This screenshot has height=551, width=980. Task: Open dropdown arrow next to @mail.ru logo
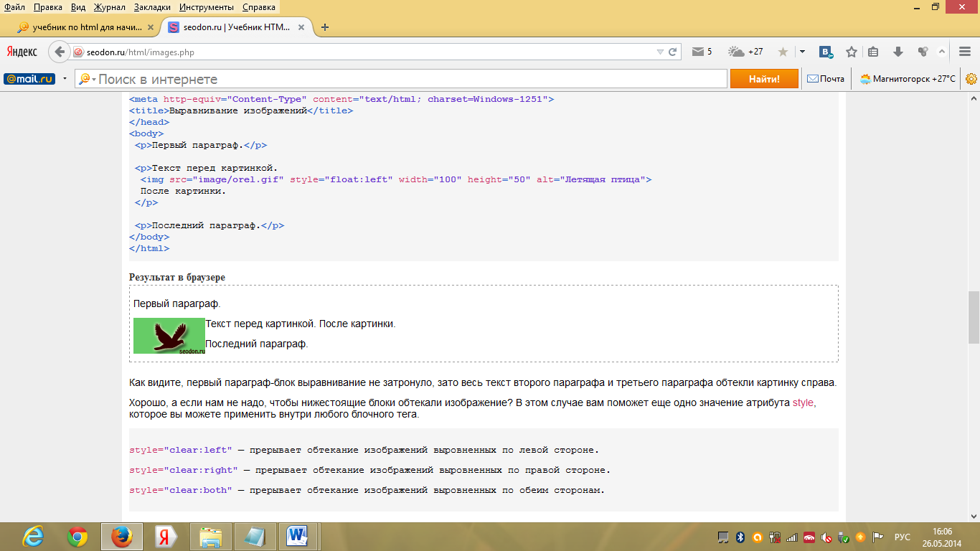[x=65, y=79]
